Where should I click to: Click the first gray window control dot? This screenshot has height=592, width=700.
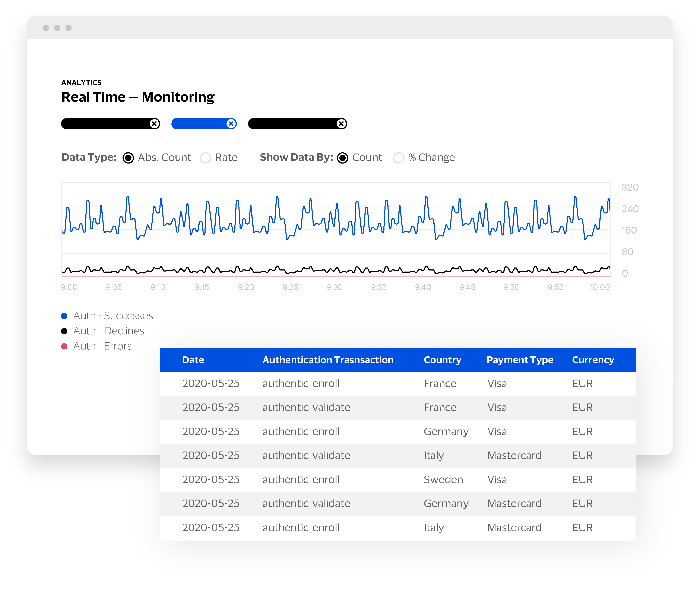pyautogui.click(x=46, y=28)
